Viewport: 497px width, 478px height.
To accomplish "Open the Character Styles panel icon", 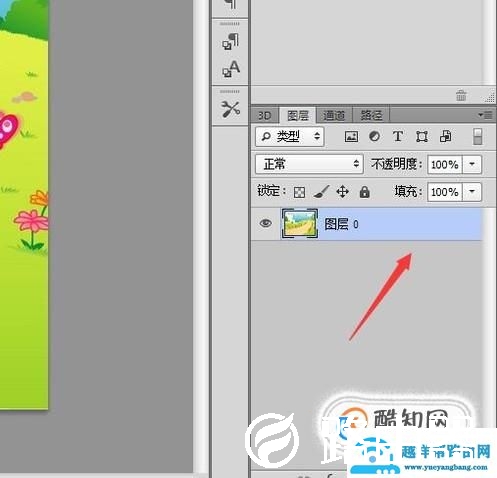I will coord(230,69).
